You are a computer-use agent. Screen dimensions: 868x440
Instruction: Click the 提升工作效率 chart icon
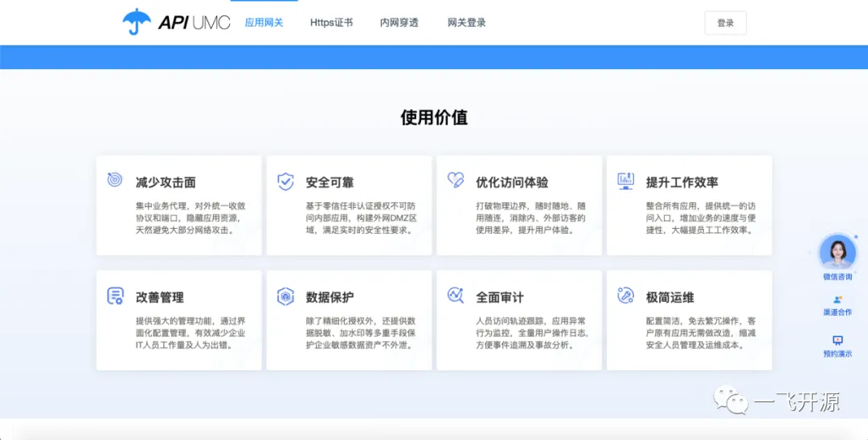625,181
